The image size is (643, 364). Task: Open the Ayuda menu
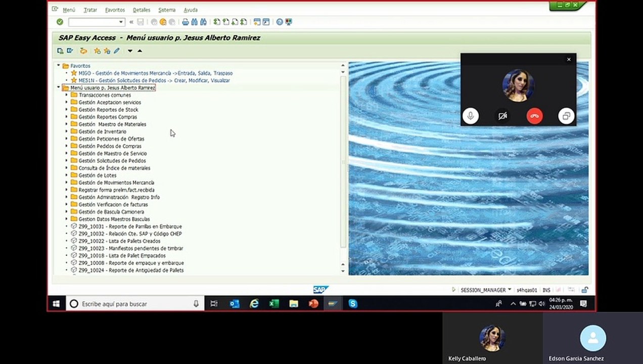[191, 10]
